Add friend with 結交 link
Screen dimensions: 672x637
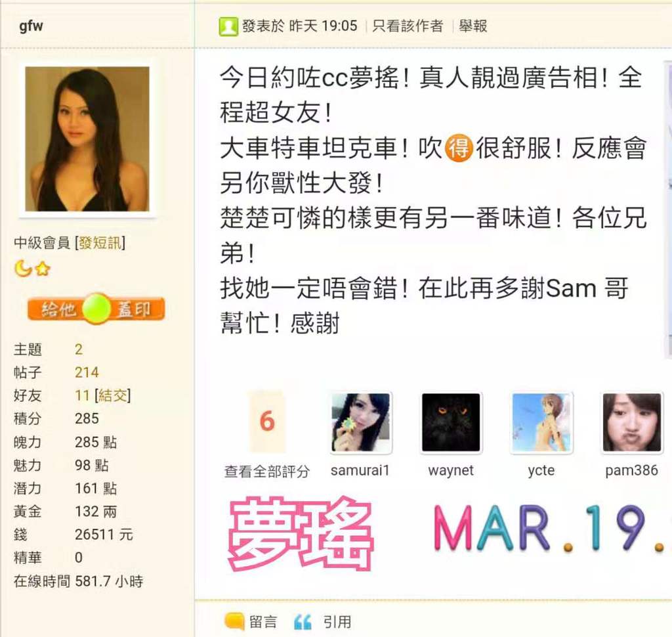(x=113, y=395)
